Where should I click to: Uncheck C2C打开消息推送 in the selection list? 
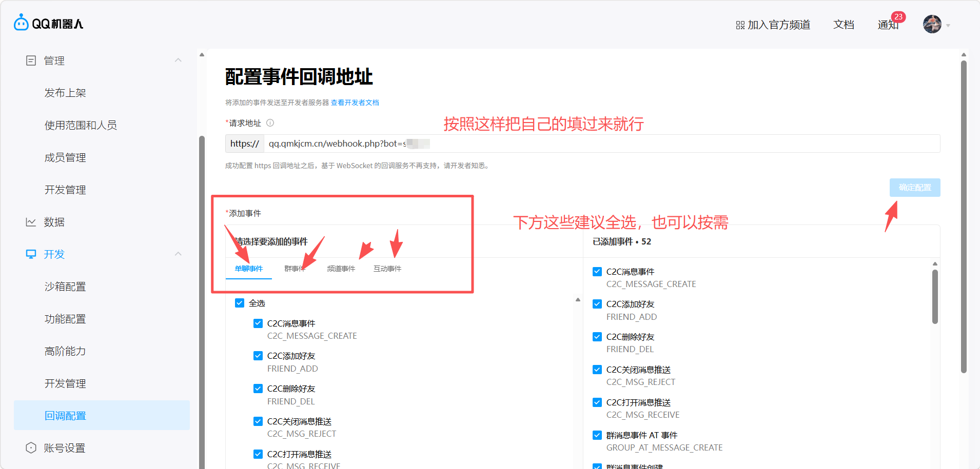tap(258, 454)
